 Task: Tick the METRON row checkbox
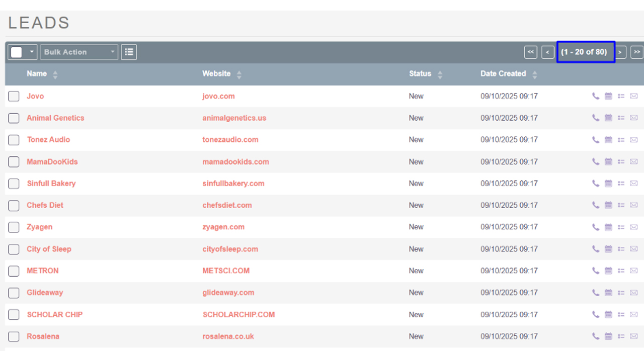(x=14, y=271)
